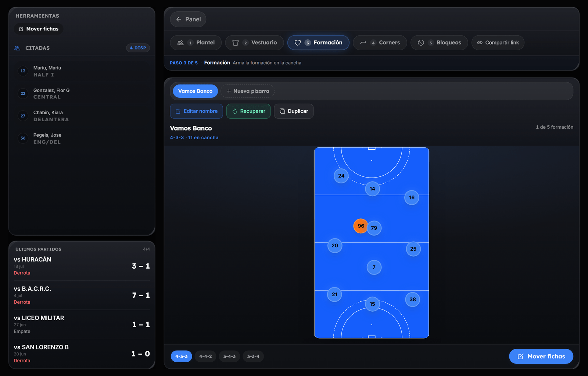Select Pegels, Jose in the Citadas list

(82, 139)
